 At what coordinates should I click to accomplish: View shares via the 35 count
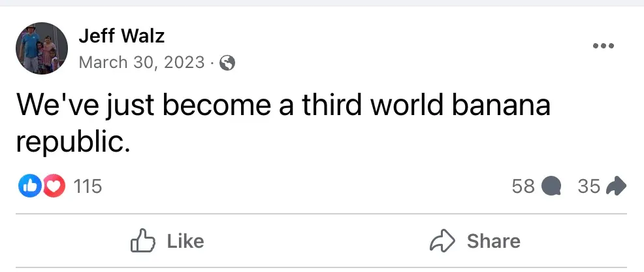(x=588, y=186)
